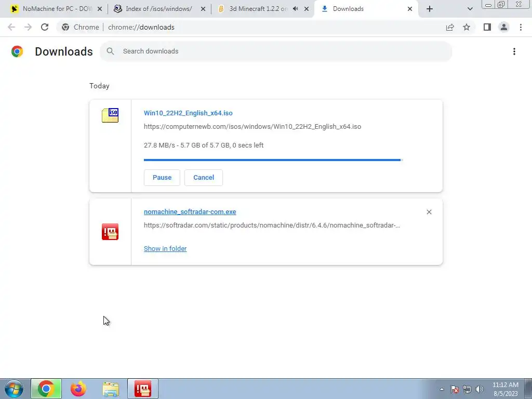This screenshot has width=532, height=399.
Task: Open a new tab with the plus button
Action: pyautogui.click(x=430, y=9)
